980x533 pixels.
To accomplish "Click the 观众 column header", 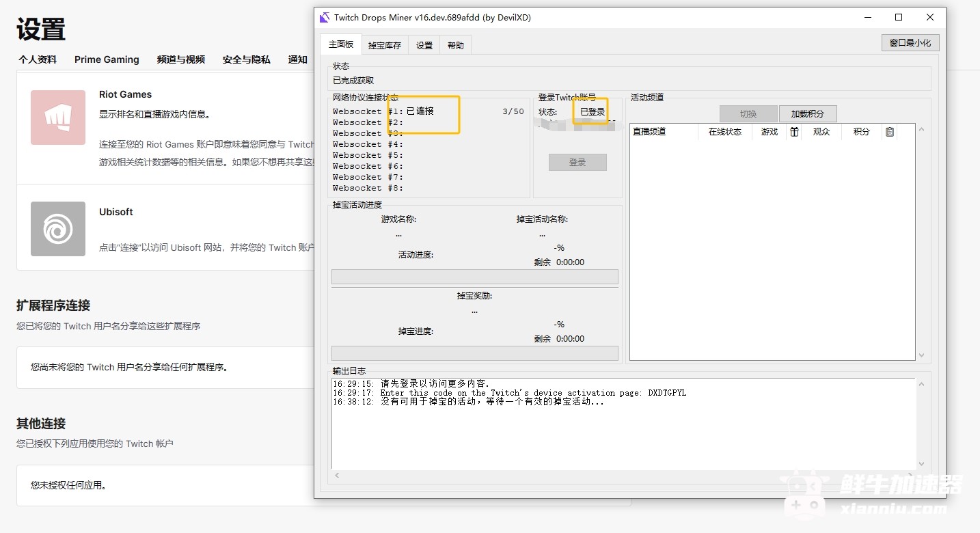I will click(x=821, y=132).
